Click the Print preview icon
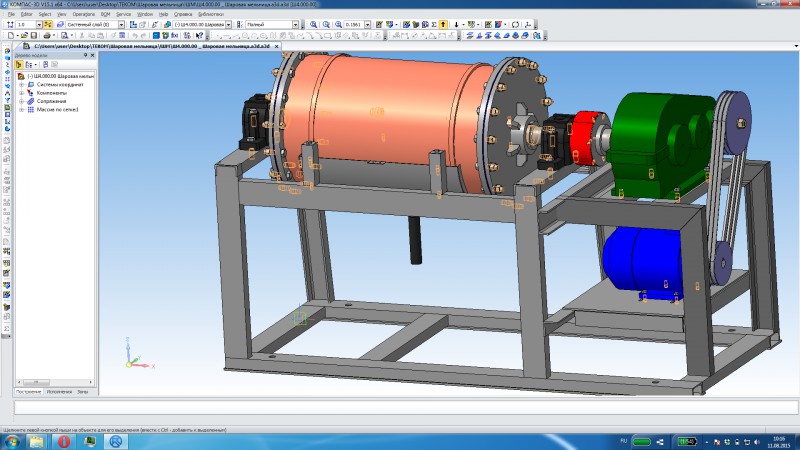The width and height of the screenshot is (800, 450). 64,35
